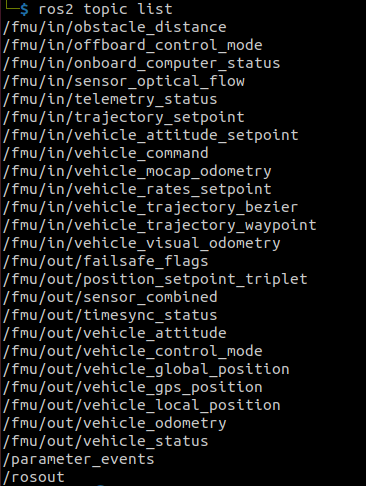The width and height of the screenshot is (366, 486).
Task: Click the /rosout topic at bottom
Action: pyautogui.click(x=34, y=477)
